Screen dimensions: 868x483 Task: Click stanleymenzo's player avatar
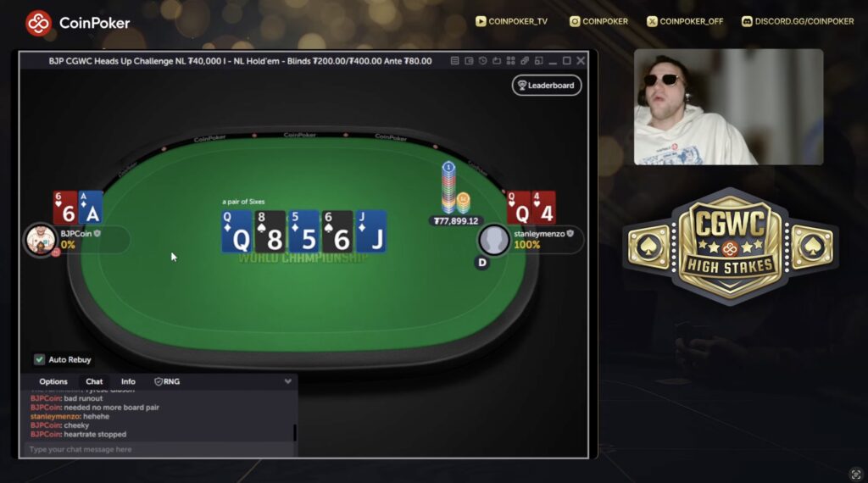coord(493,241)
